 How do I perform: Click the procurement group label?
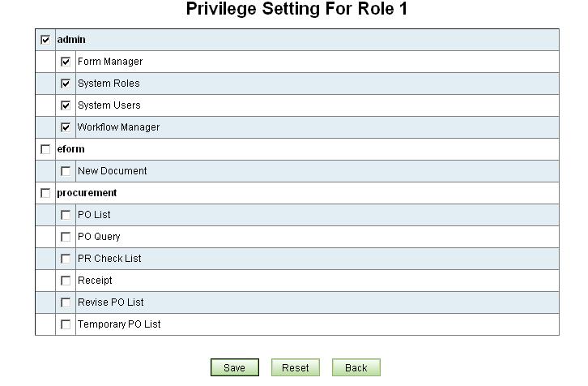tap(87, 193)
